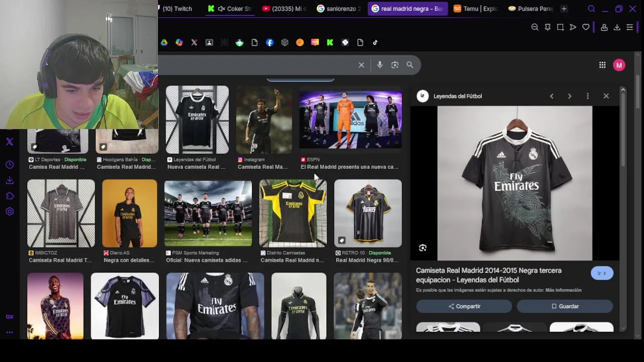Open Settings gear in the Opera sidebar
Viewport: 644px width, 362px height.
10,212
